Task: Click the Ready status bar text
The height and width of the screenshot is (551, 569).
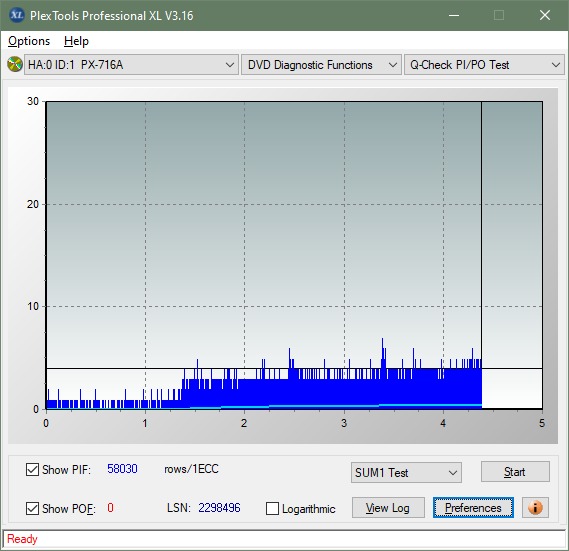Action: [22, 539]
